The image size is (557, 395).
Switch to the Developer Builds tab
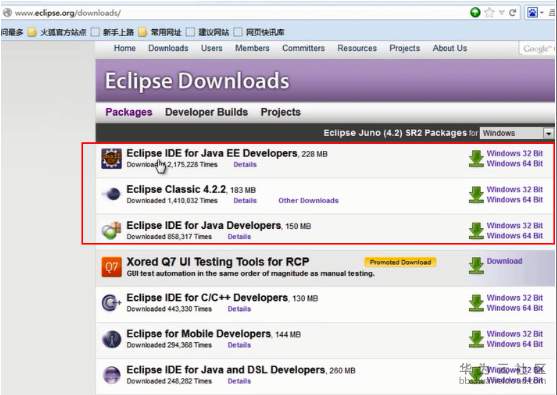(206, 112)
